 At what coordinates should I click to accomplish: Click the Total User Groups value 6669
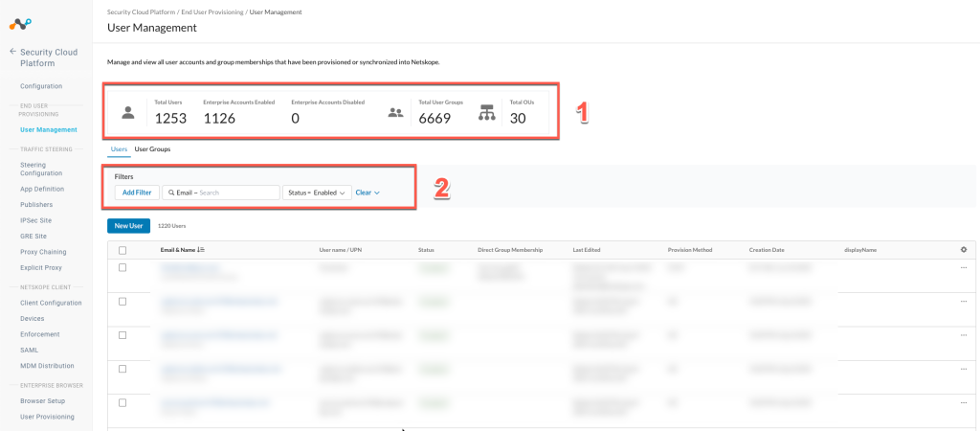(x=434, y=118)
